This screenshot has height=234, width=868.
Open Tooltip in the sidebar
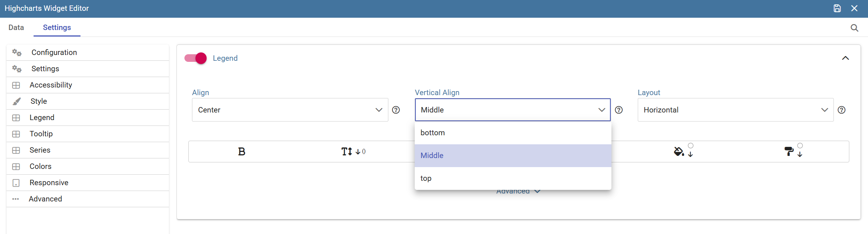coord(88,134)
